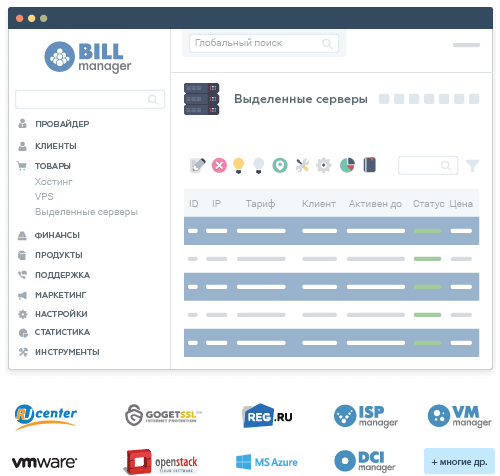Click the green location pin icon
The width and height of the screenshot is (500, 476).
280,165
